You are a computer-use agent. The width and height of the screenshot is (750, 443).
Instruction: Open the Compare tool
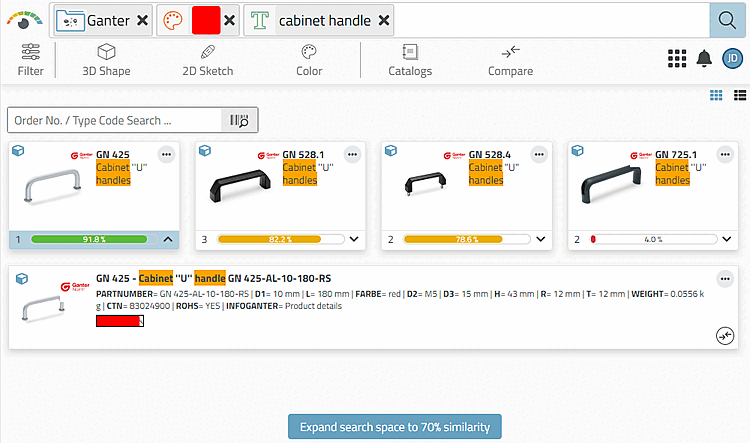510,60
